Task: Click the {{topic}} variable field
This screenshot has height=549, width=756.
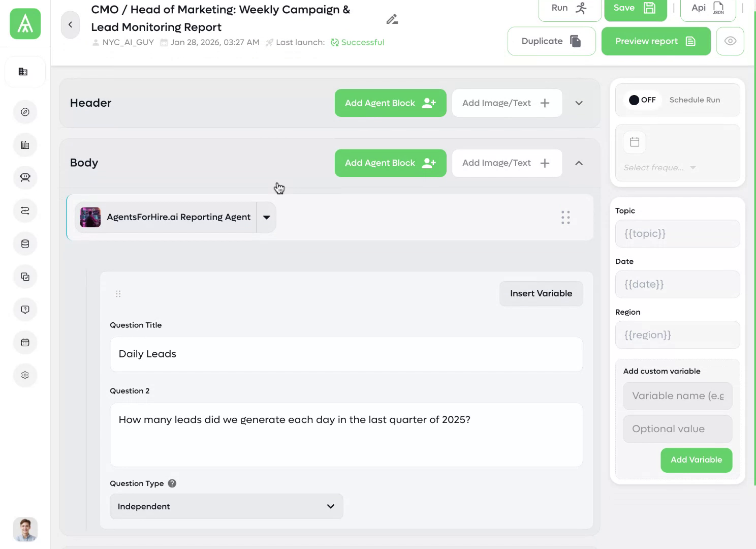Action: coord(677,234)
